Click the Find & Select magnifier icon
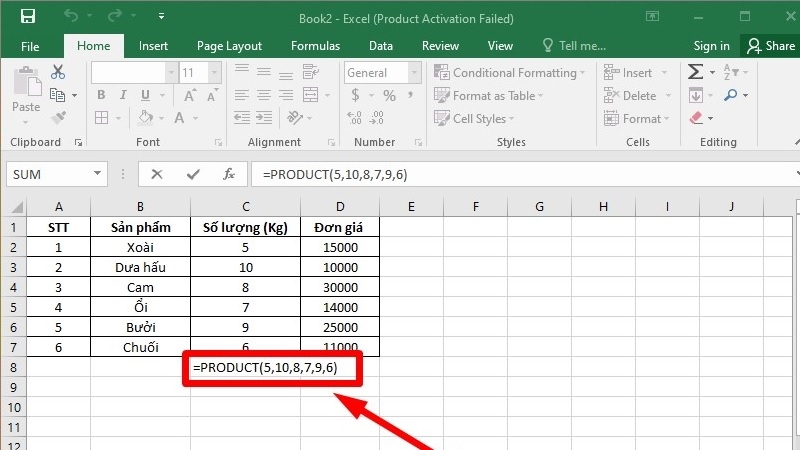 [x=731, y=95]
